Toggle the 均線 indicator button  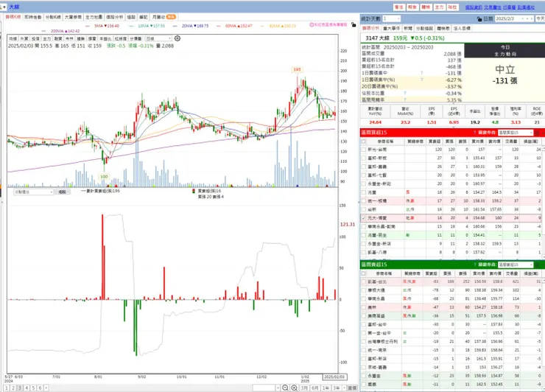[x=13, y=38]
